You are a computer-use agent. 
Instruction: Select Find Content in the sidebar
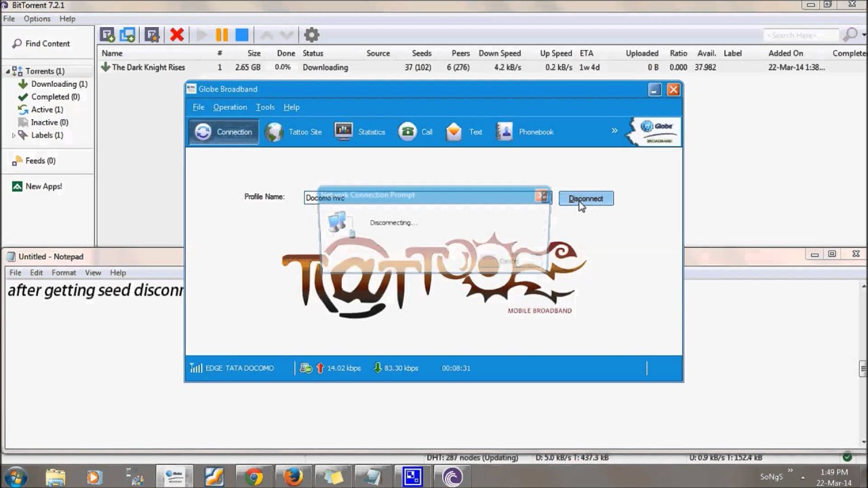[47, 43]
